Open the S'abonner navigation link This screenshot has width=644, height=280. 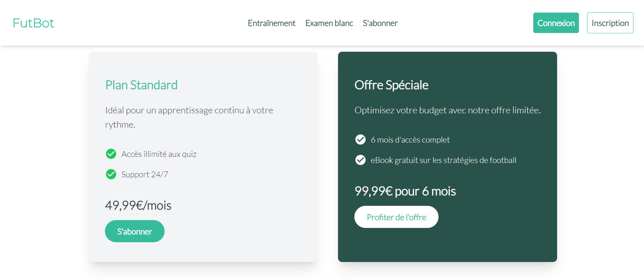(380, 23)
